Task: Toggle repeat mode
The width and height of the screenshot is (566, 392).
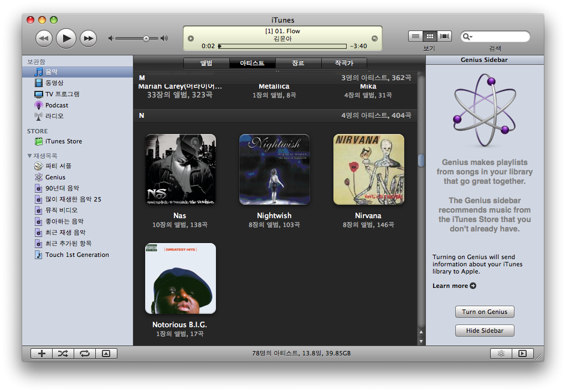Action: [85, 353]
